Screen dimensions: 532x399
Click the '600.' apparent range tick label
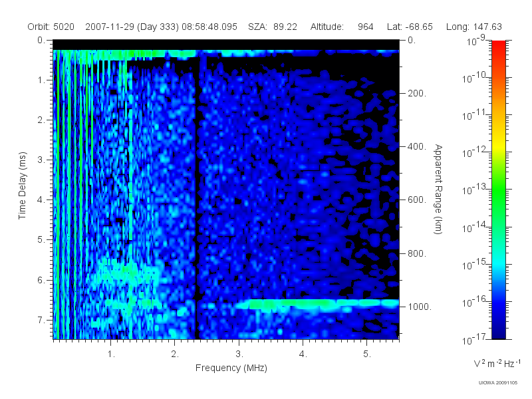417,200
